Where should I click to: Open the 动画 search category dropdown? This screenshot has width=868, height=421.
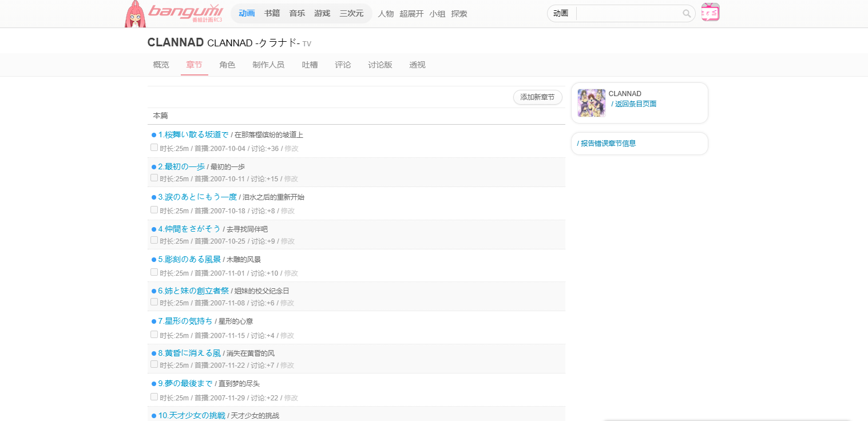click(x=561, y=14)
